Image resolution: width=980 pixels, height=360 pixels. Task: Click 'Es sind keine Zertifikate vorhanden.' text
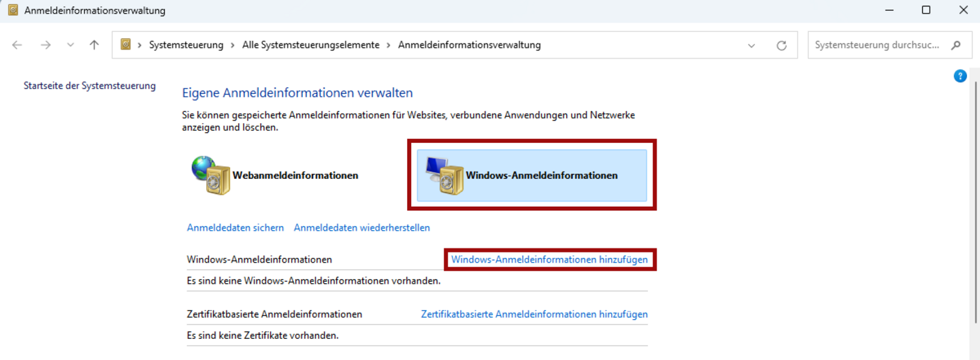263,336
